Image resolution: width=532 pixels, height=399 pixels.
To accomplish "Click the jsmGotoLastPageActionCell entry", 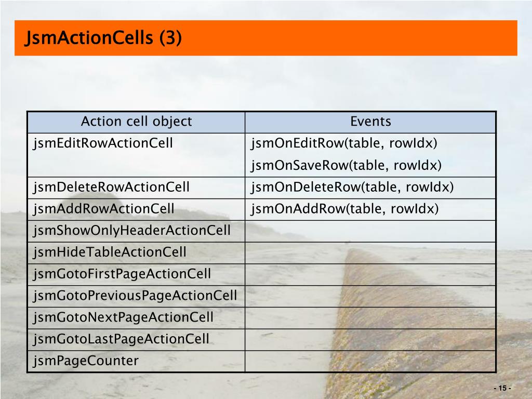I will tap(121, 339).
